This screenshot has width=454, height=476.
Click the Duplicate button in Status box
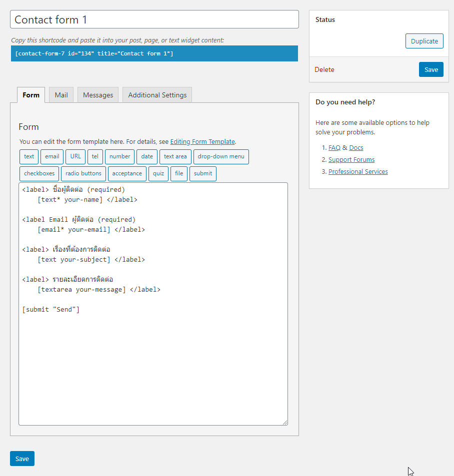point(424,41)
